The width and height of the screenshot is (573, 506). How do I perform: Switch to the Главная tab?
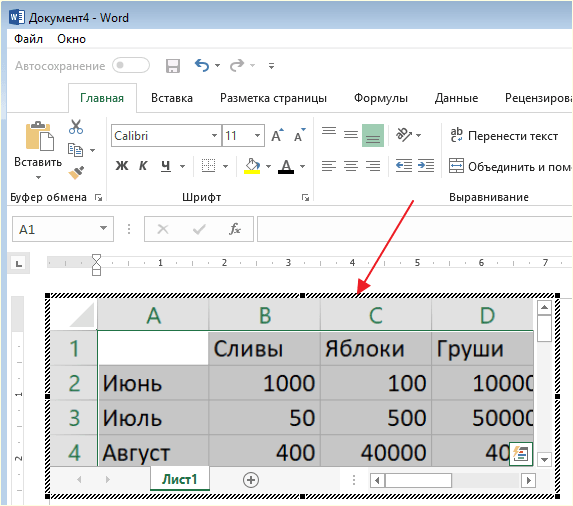102,98
